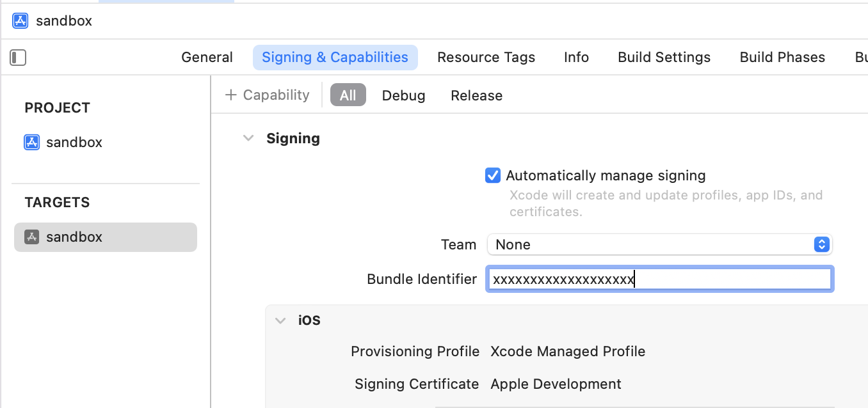Select the Resource Tags tab

(x=486, y=58)
